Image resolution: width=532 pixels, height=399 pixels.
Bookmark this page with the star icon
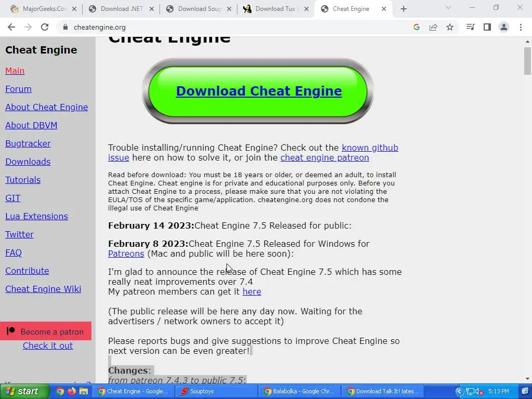(449, 27)
